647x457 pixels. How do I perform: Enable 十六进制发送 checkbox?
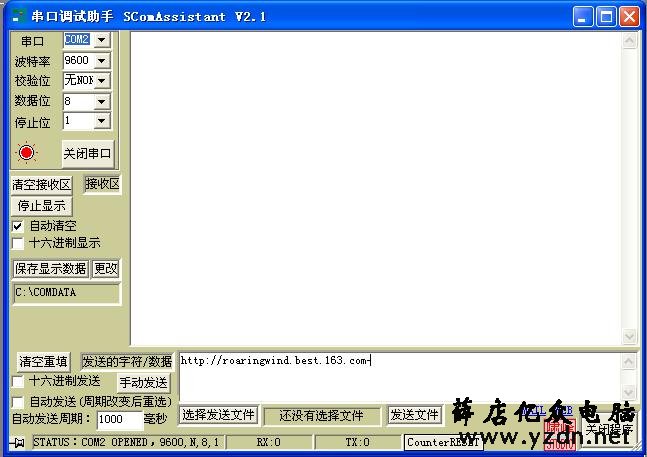pos(18,381)
